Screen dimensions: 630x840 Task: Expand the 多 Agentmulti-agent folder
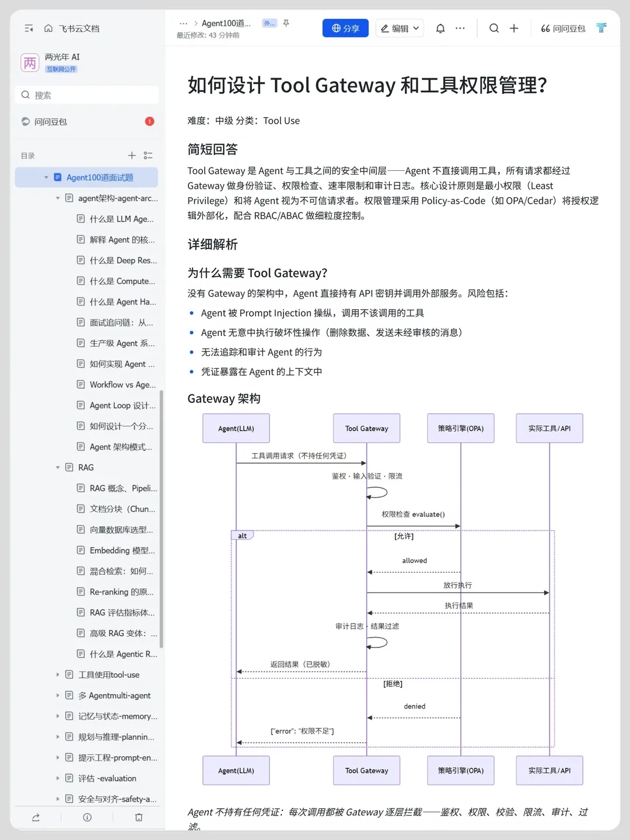click(x=58, y=695)
